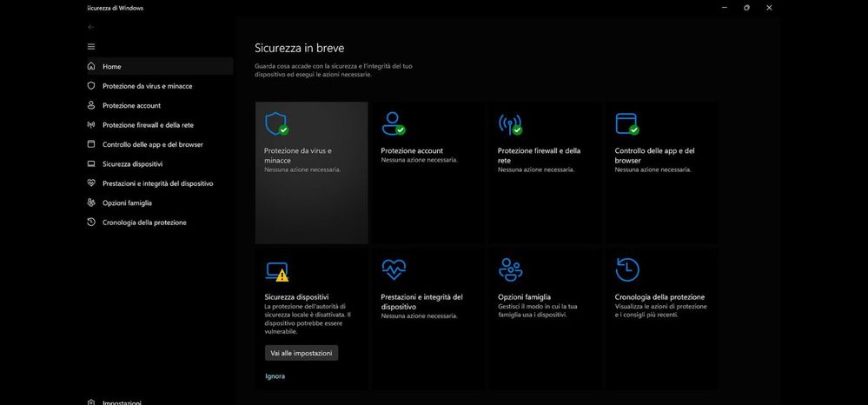Toggle the hamburger navigation menu
Image resolution: width=868 pixels, height=405 pixels.
91,47
